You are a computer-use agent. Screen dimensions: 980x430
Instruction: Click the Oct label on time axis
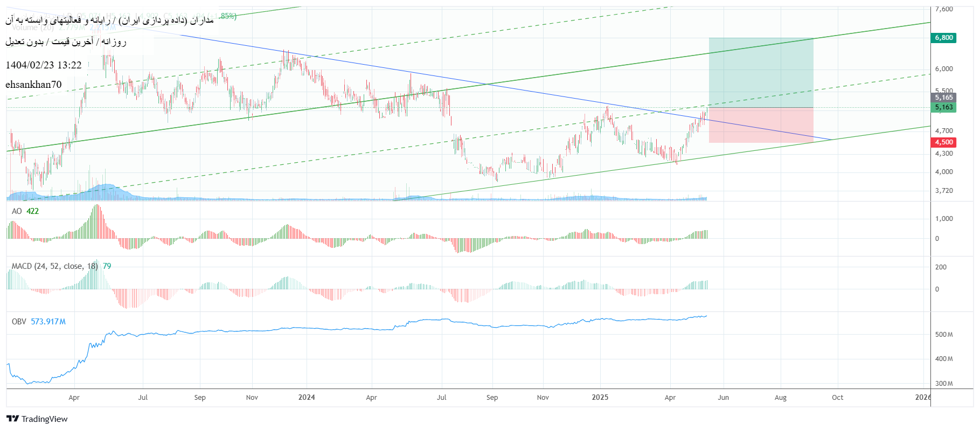(x=837, y=397)
